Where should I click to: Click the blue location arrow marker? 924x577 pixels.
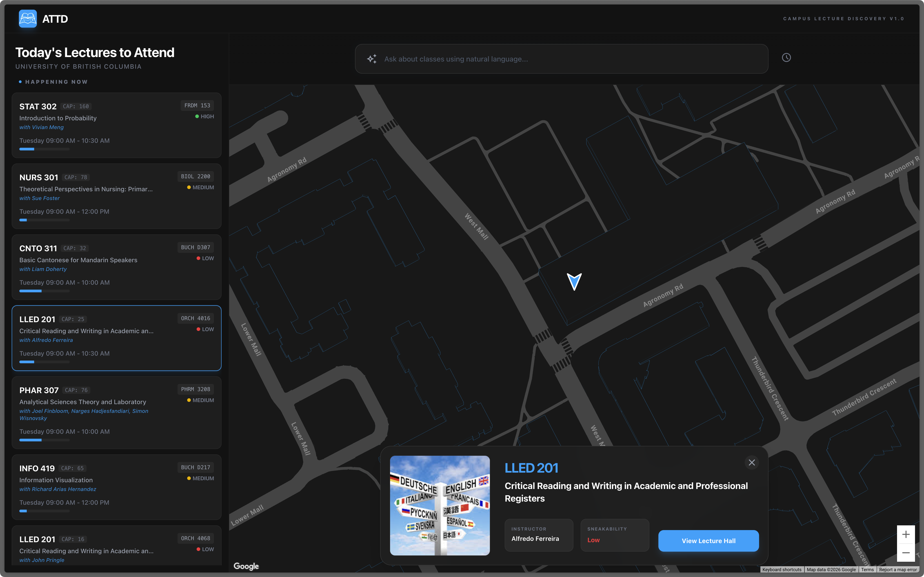[x=574, y=281]
